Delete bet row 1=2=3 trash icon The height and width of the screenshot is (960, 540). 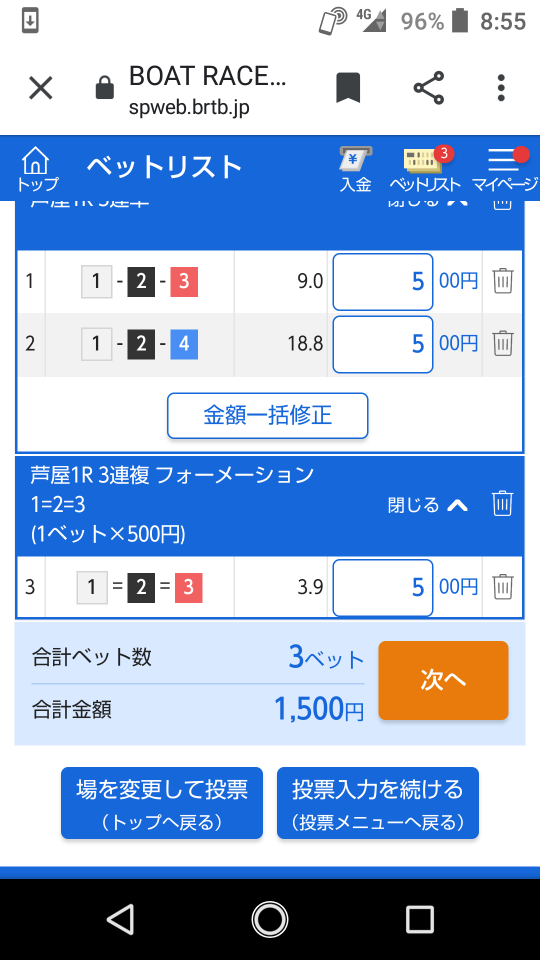[503, 587]
